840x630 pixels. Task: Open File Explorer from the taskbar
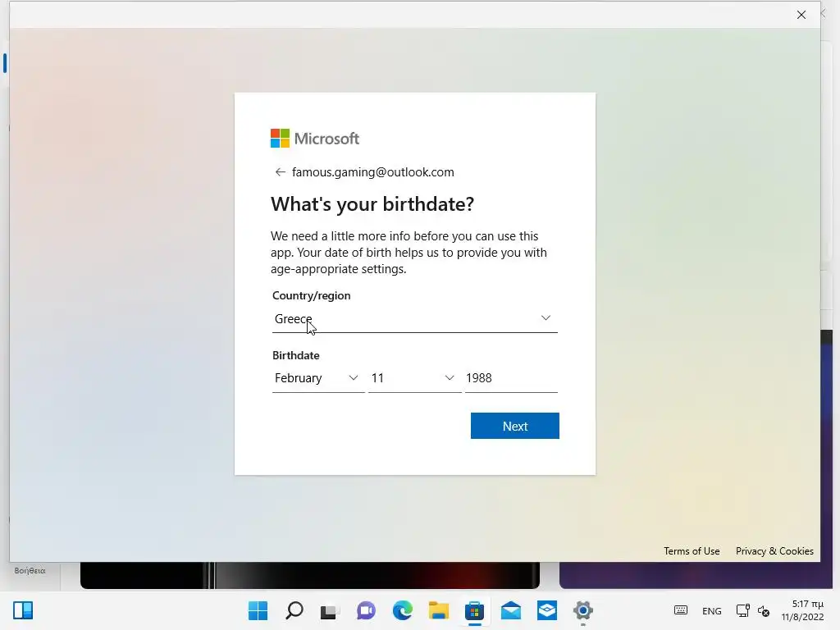439,610
